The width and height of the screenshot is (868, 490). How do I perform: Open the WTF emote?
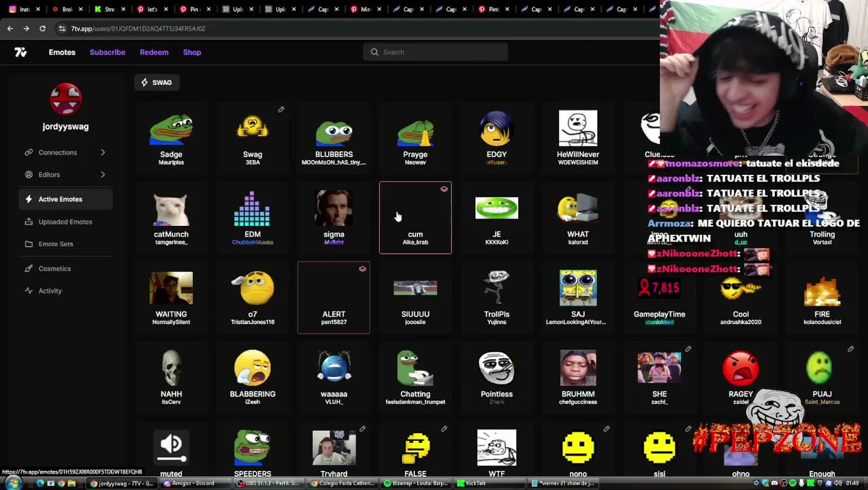[496, 451]
